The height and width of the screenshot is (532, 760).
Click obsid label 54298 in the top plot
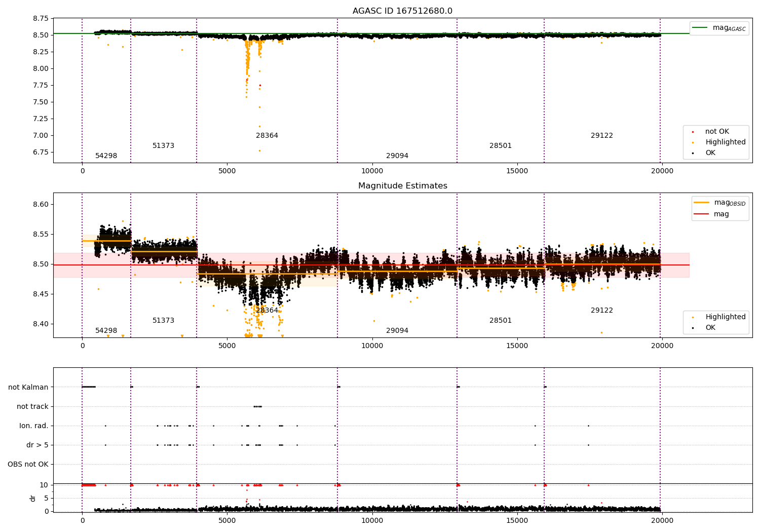(x=106, y=156)
